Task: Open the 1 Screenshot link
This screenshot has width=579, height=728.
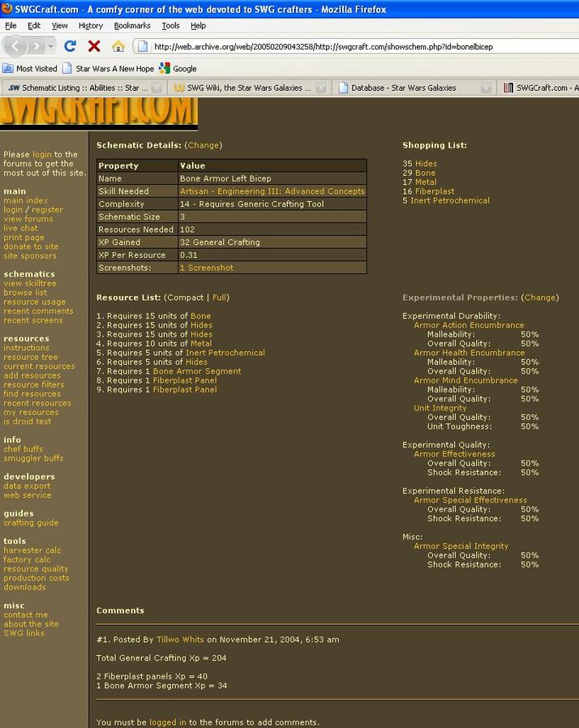Action: pyautogui.click(x=206, y=268)
